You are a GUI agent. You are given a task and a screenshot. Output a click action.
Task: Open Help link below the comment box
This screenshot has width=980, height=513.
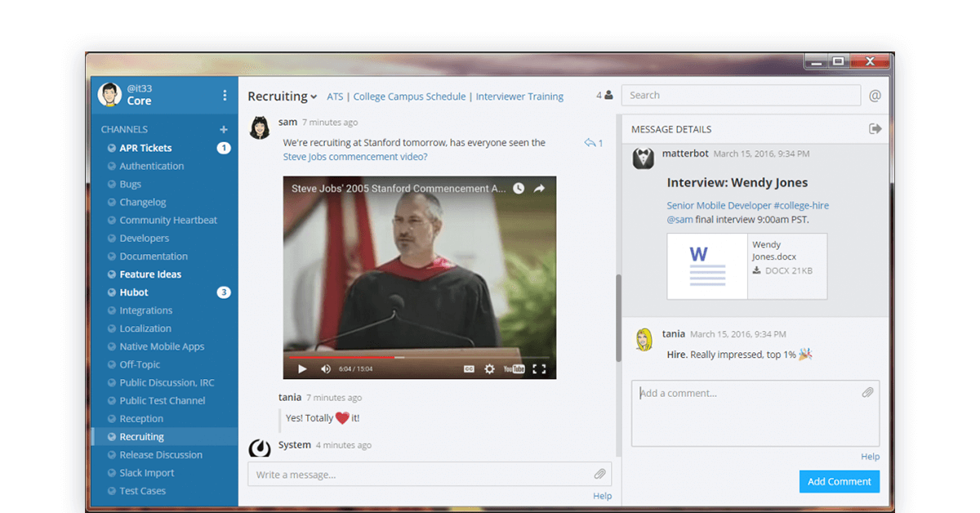(x=870, y=457)
